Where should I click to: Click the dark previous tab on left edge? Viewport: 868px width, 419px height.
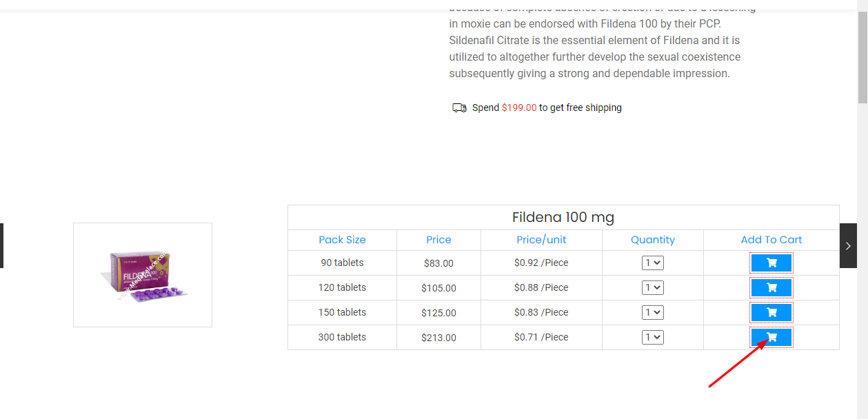(1, 245)
